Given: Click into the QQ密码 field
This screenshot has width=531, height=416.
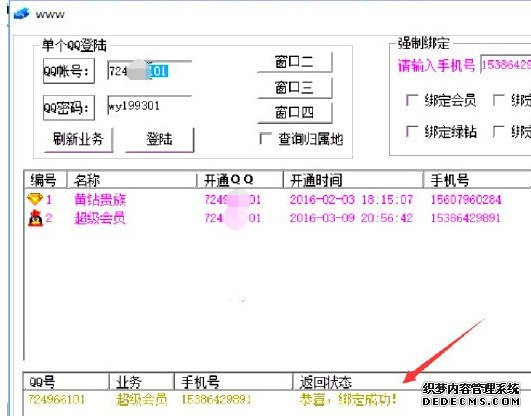Looking at the screenshot, I should (149, 105).
